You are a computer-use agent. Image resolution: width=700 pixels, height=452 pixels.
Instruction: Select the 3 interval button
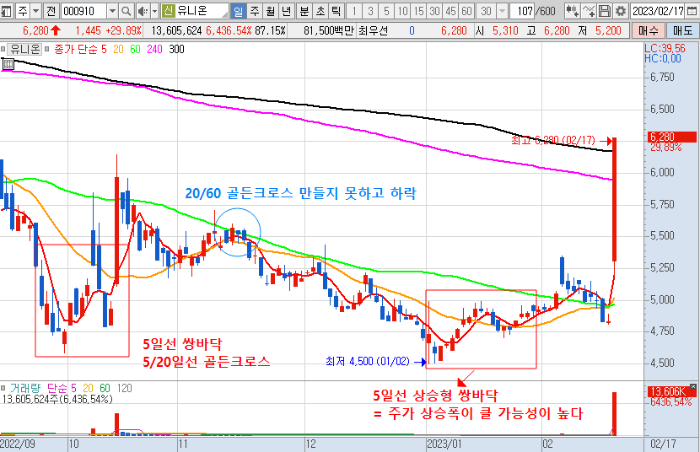tap(370, 11)
